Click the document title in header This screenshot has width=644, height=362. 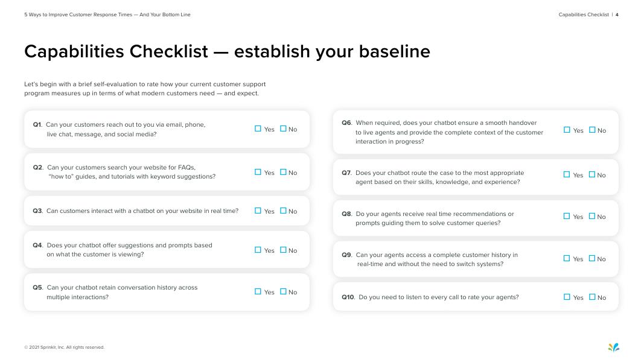pos(107,14)
